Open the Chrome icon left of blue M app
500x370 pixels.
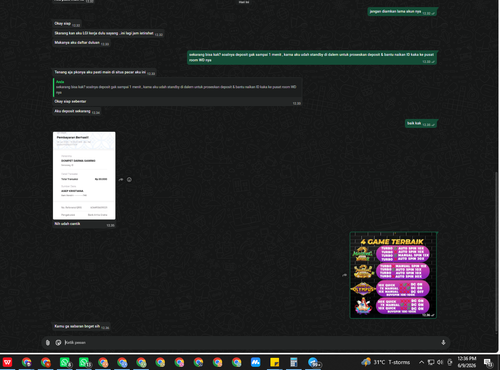pos(237,362)
